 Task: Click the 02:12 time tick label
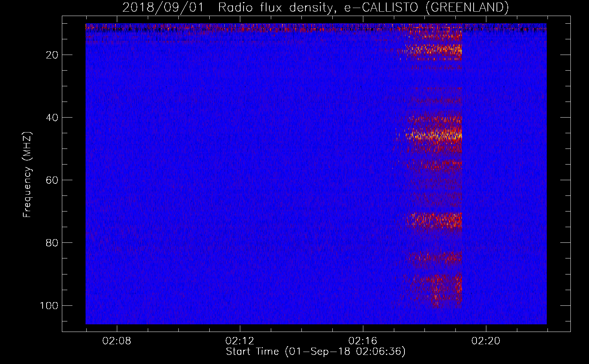click(240, 341)
